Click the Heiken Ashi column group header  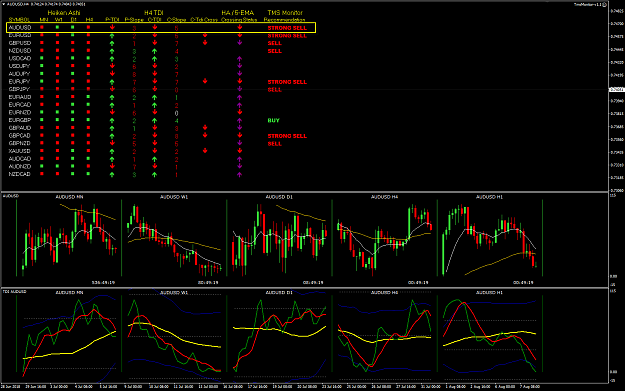point(64,13)
